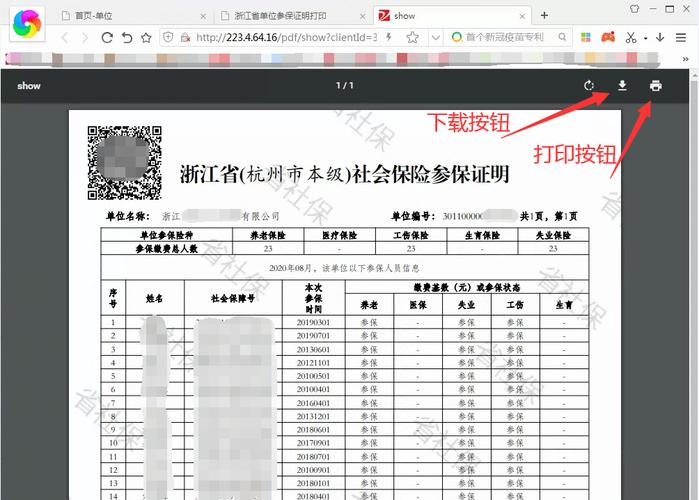
Task: Click the browser back arrow
Action: pyautogui.click(x=65, y=38)
